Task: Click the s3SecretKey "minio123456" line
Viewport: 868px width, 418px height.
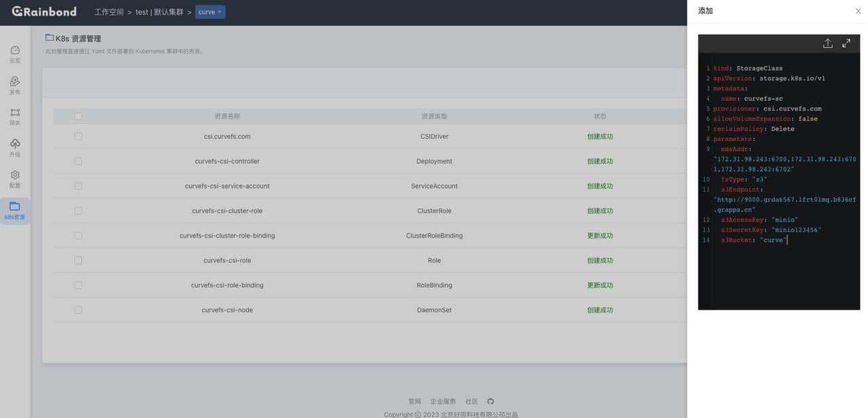Action: tap(771, 230)
